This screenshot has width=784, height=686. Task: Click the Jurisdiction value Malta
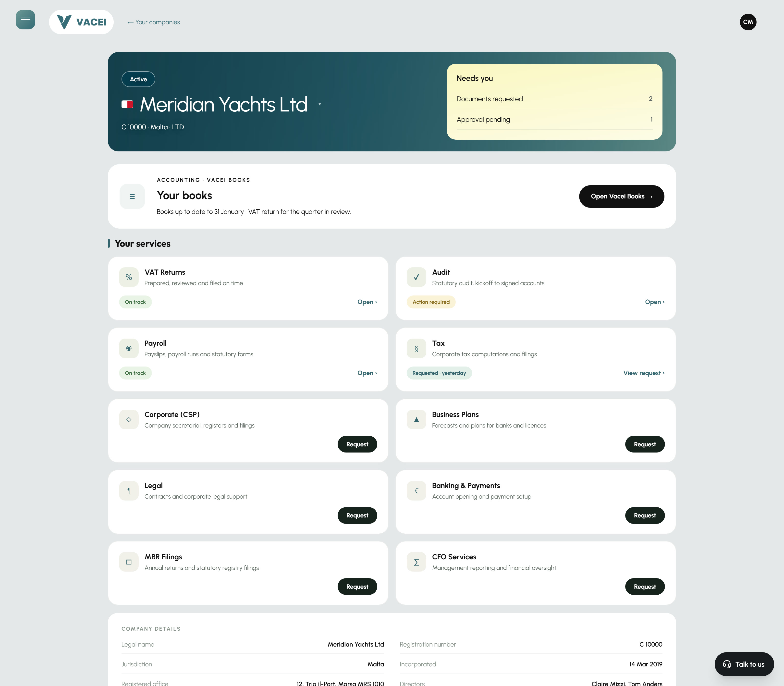pos(376,664)
